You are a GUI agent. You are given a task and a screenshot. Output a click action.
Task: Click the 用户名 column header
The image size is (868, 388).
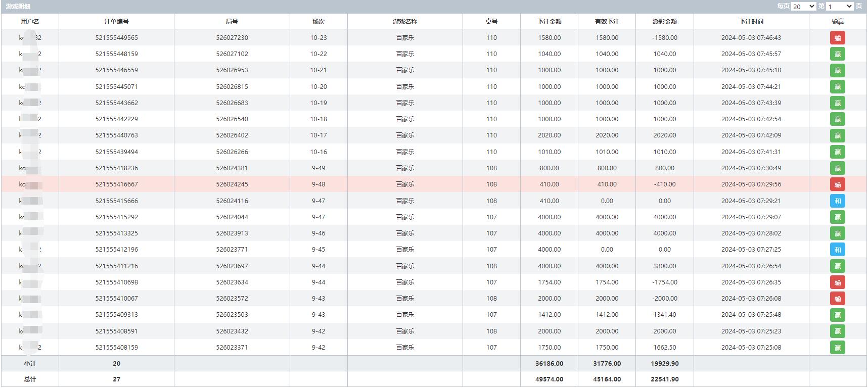[x=30, y=22]
